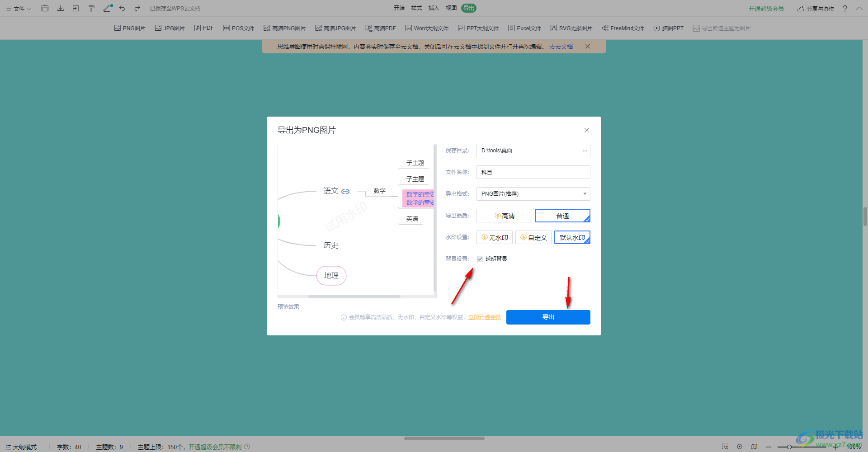Redo the last action
The width and height of the screenshot is (868, 452).
pos(137,8)
